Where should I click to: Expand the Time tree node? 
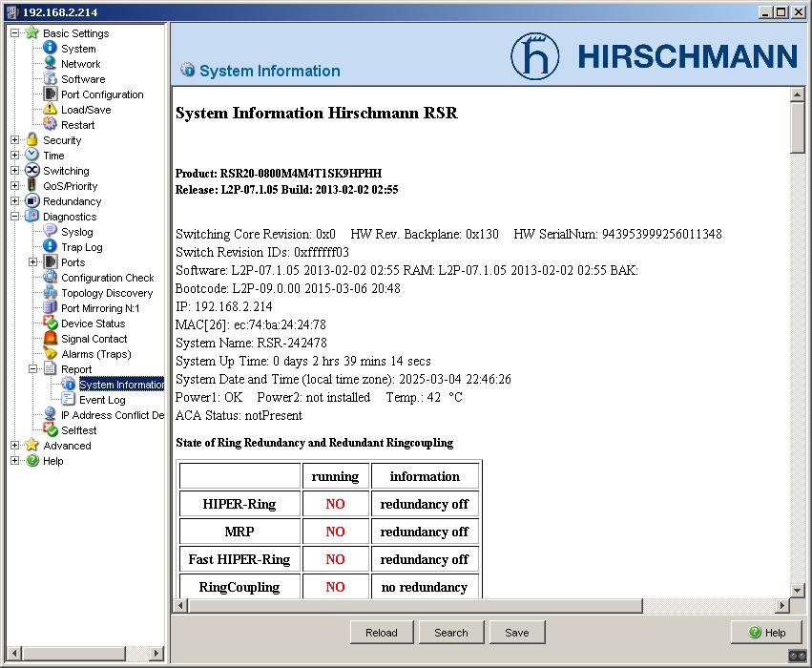click(14, 156)
